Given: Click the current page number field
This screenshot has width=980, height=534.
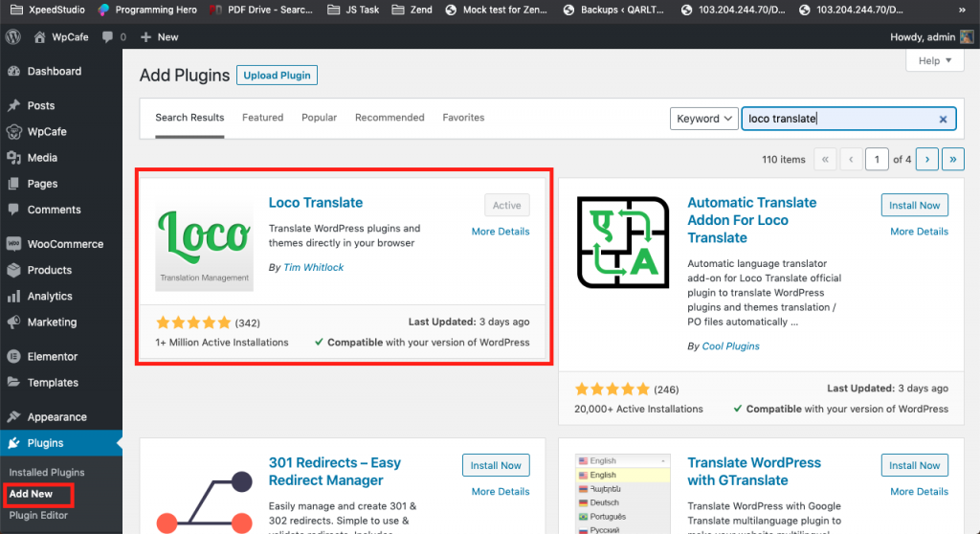Looking at the screenshot, I should [877, 160].
